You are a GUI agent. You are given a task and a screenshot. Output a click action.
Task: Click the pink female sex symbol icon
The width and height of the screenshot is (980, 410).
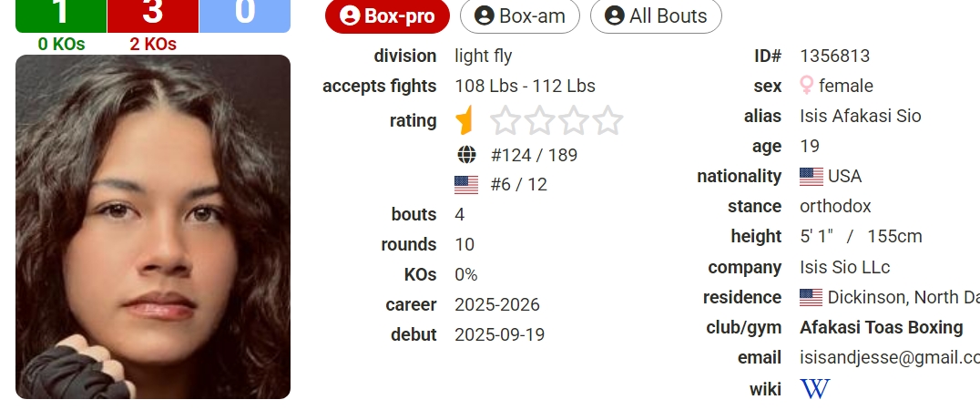806,86
